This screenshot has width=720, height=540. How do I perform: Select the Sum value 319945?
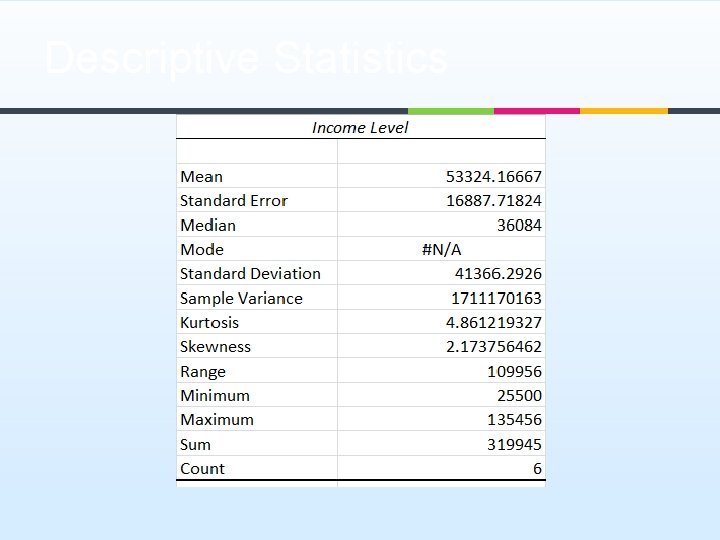[x=514, y=444]
